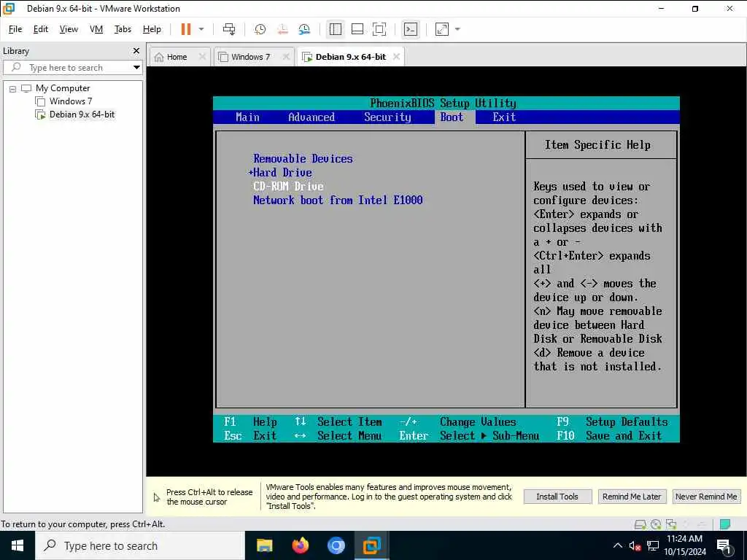
Task: Select the BIOS Security menu
Action: click(x=387, y=117)
